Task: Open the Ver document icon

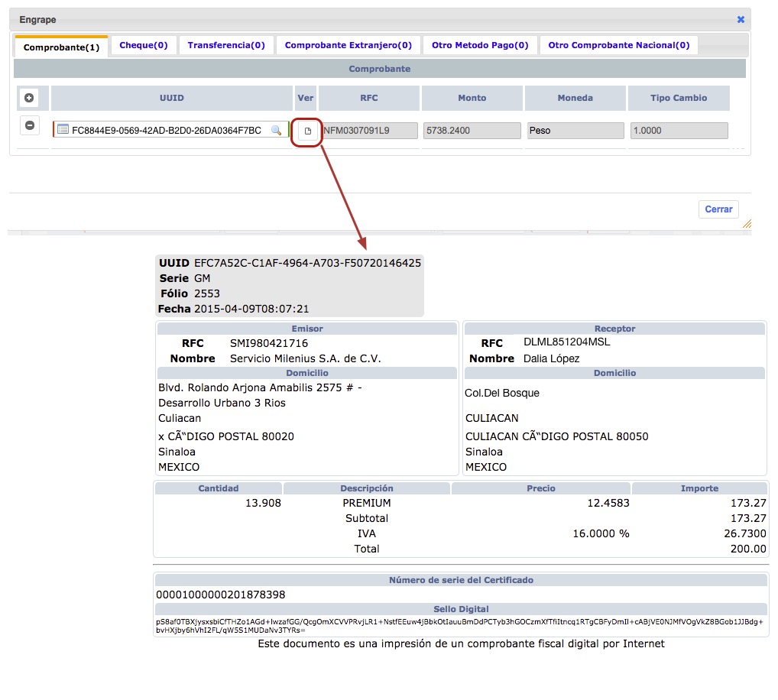Action: [x=308, y=131]
